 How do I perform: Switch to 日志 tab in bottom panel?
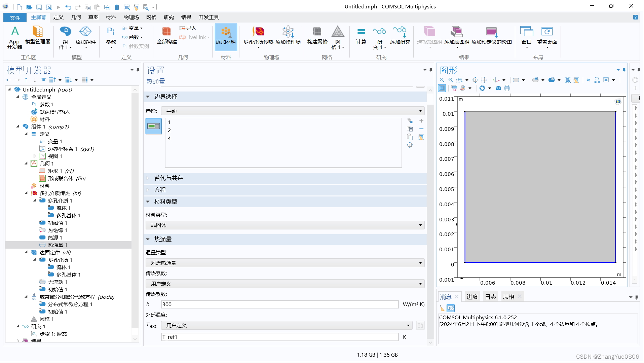tap(491, 297)
